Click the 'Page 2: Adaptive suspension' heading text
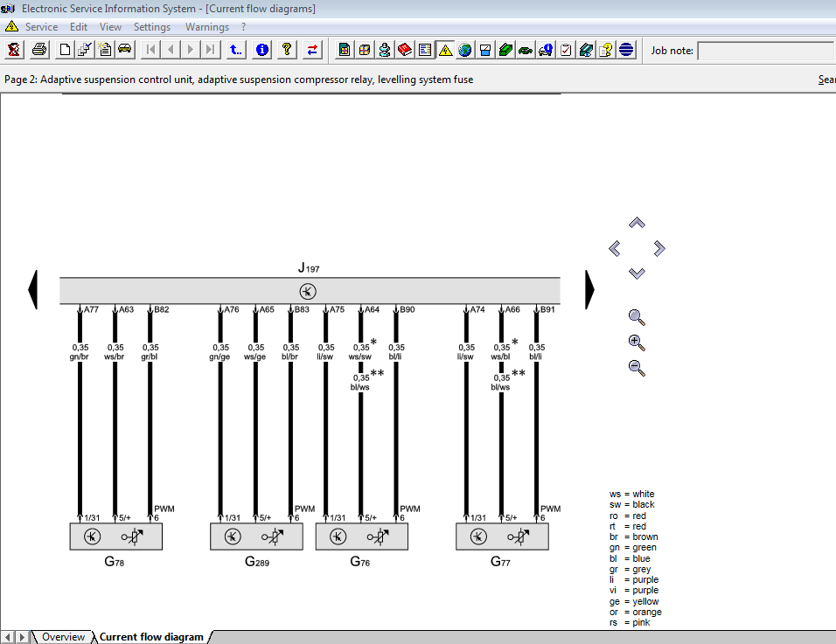This screenshot has height=644, width=836. (x=239, y=80)
